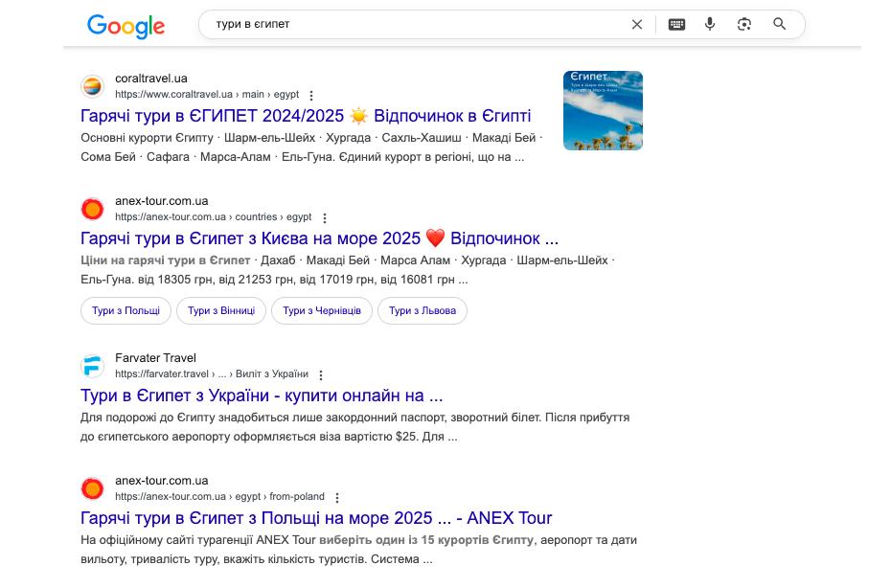
Task: Click the https://anex-tour.com.ua › countries › egypt URL
Action: [213, 217]
